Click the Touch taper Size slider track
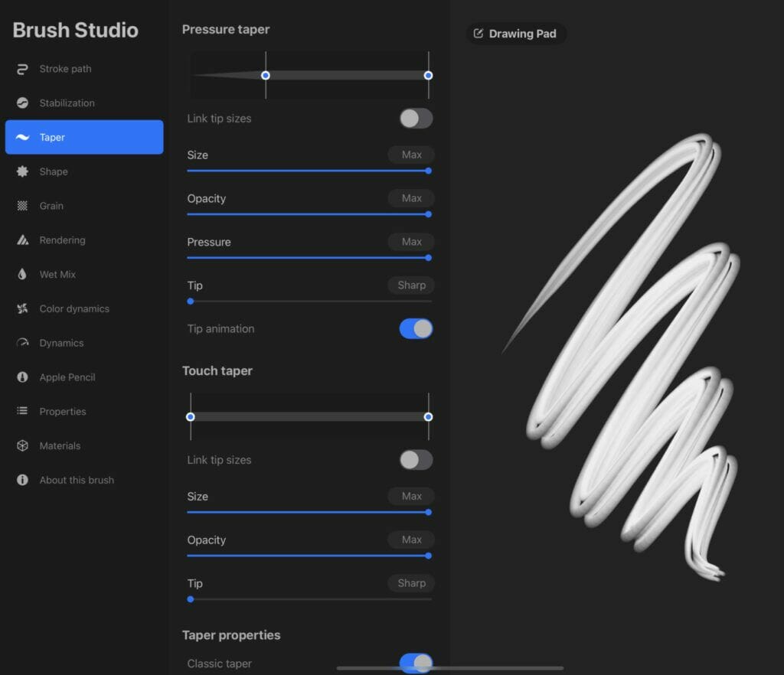 [309, 512]
